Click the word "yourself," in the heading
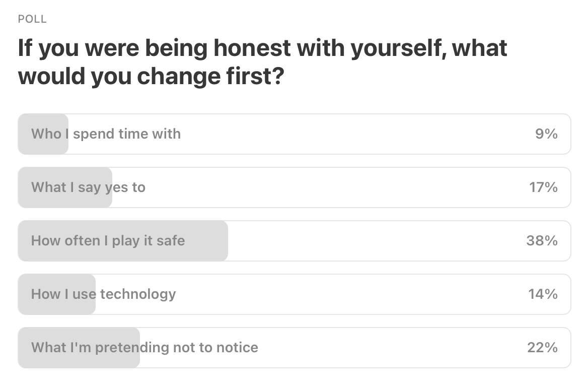 point(399,49)
